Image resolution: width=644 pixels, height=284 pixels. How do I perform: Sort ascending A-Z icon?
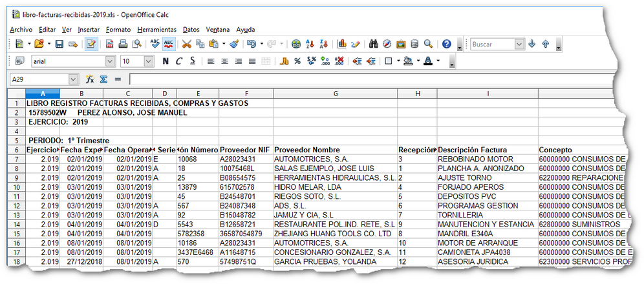click(x=310, y=44)
